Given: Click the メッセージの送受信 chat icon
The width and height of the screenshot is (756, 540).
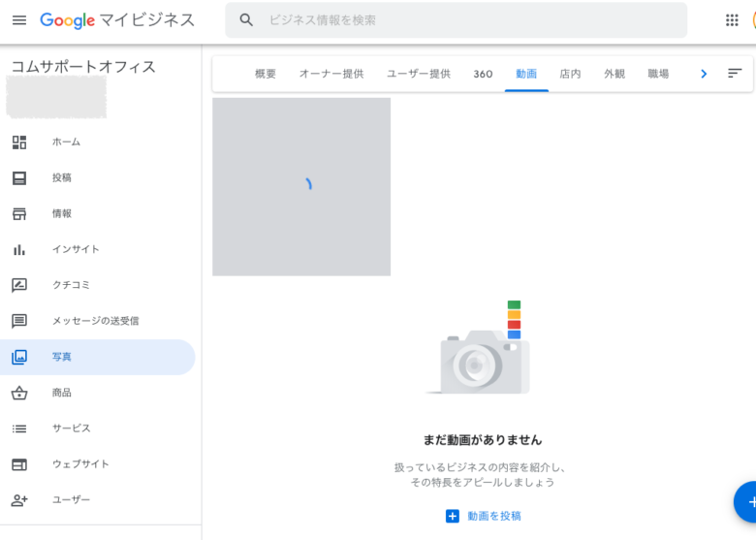Looking at the screenshot, I should (x=19, y=321).
